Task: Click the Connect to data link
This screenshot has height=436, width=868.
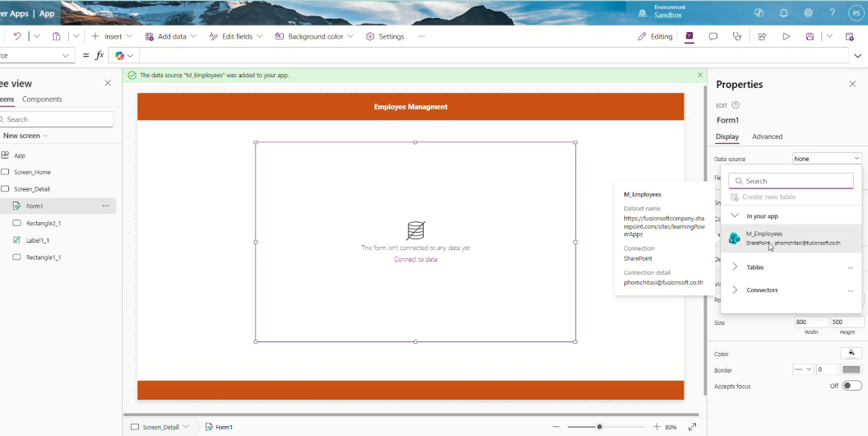Action: coord(415,259)
